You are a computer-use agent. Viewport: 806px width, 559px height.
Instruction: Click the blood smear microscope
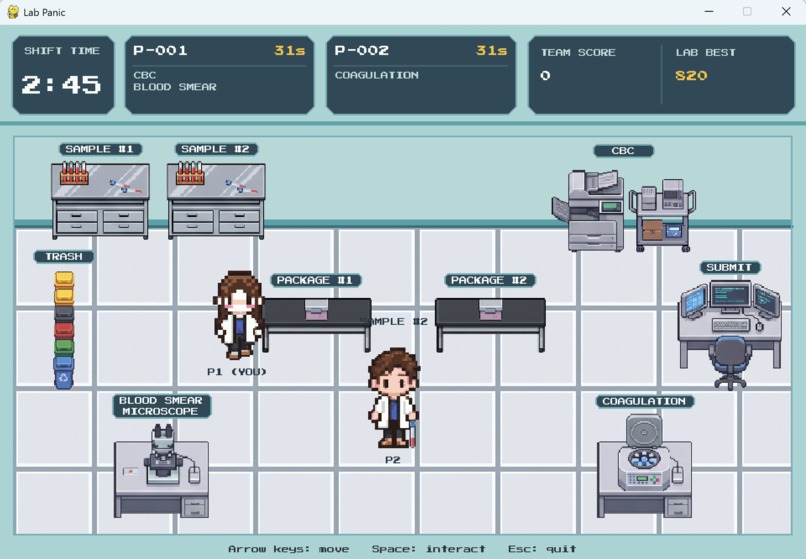tap(163, 455)
